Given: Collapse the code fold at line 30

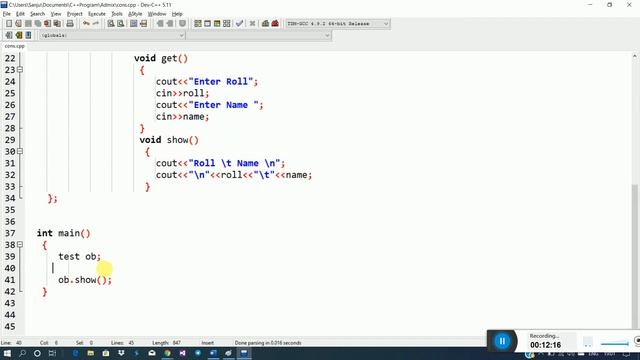Looking at the screenshot, I should coord(20,151).
